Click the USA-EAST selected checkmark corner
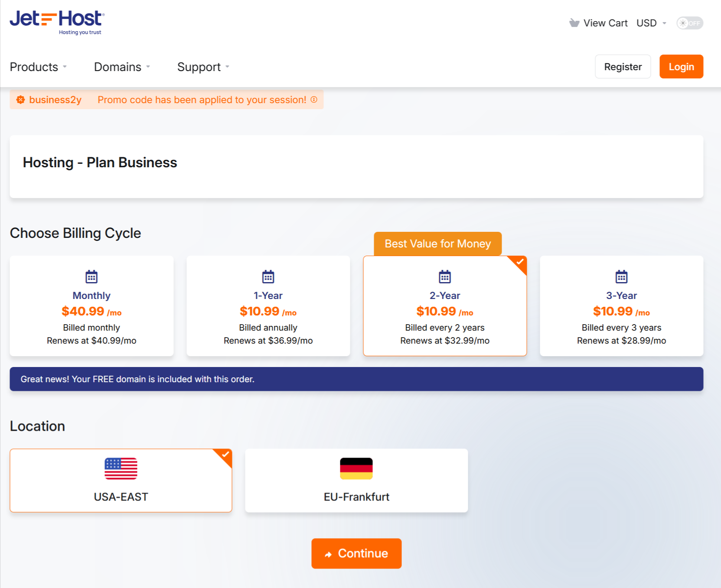The image size is (721, 588). tap(225, 455)
